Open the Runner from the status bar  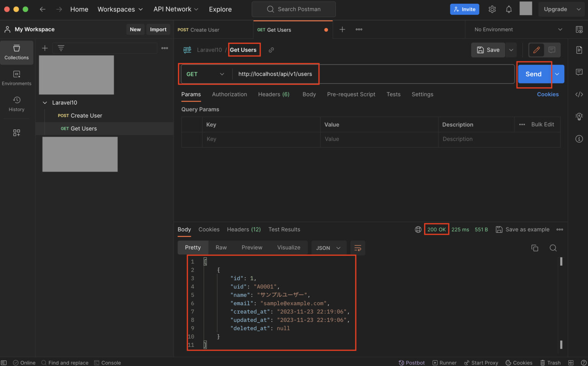444,363
